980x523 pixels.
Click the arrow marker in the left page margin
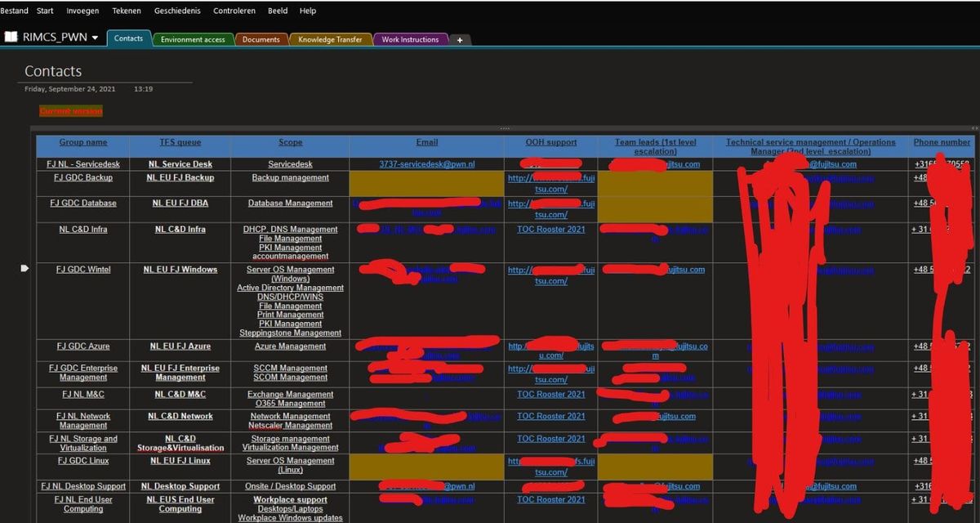click(x=24, y=267)
